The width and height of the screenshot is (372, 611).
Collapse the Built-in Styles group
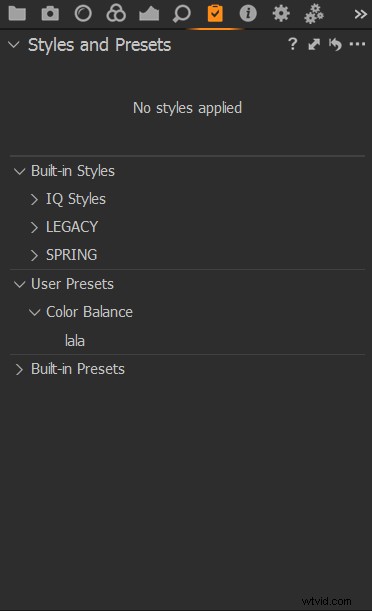pyautogui.click(x=19, y=171)
